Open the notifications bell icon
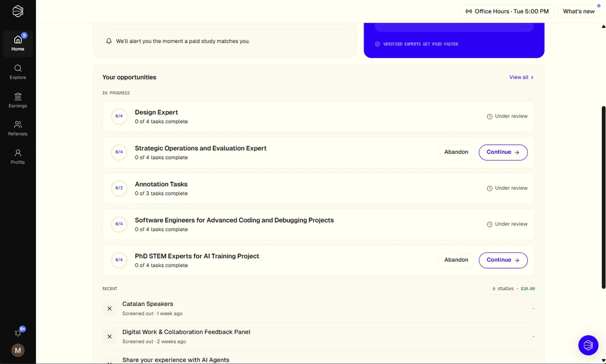The height and width of the screenshot is (364, 606). click(18, 333)
